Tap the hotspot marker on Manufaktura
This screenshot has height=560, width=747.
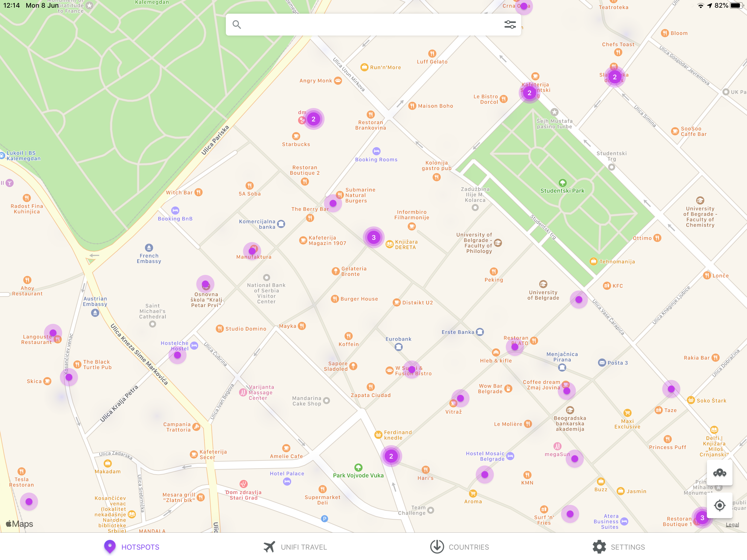(x=252, y=251)
